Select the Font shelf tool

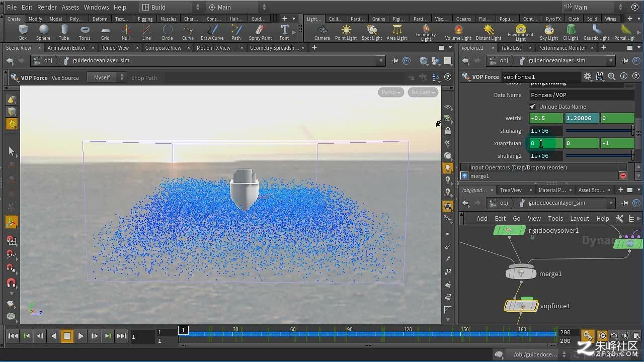[x=284, y=33]
